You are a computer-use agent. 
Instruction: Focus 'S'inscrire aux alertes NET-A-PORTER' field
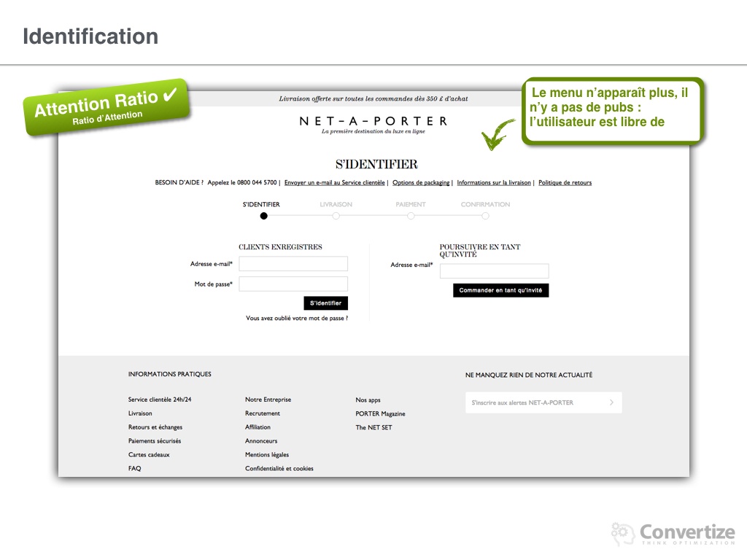543,402
